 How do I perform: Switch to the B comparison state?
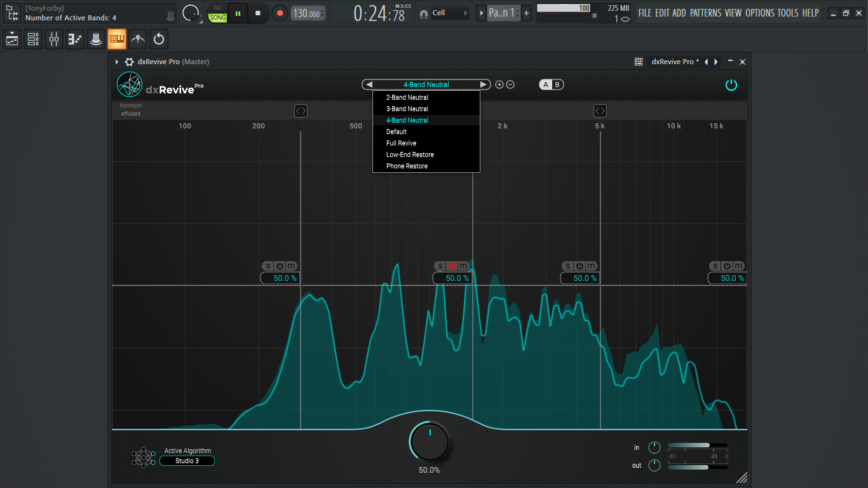click(557, 85)
